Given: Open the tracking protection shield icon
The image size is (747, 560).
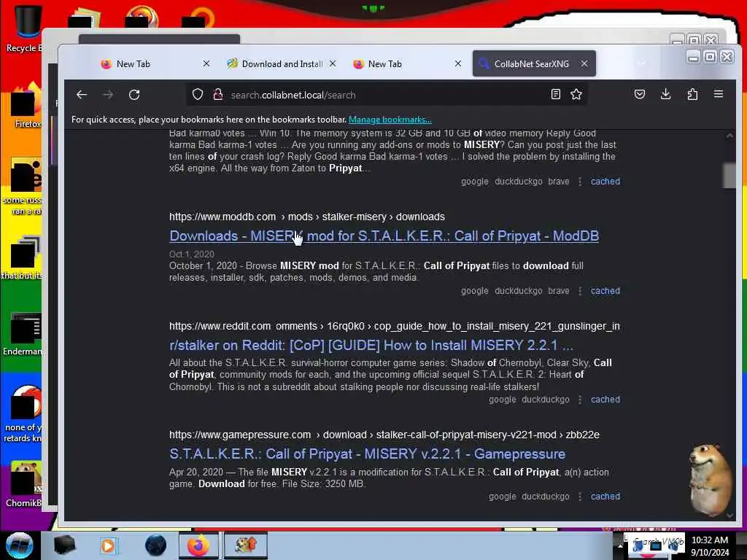Looking at the screenshot, I should tap(198, 94).
